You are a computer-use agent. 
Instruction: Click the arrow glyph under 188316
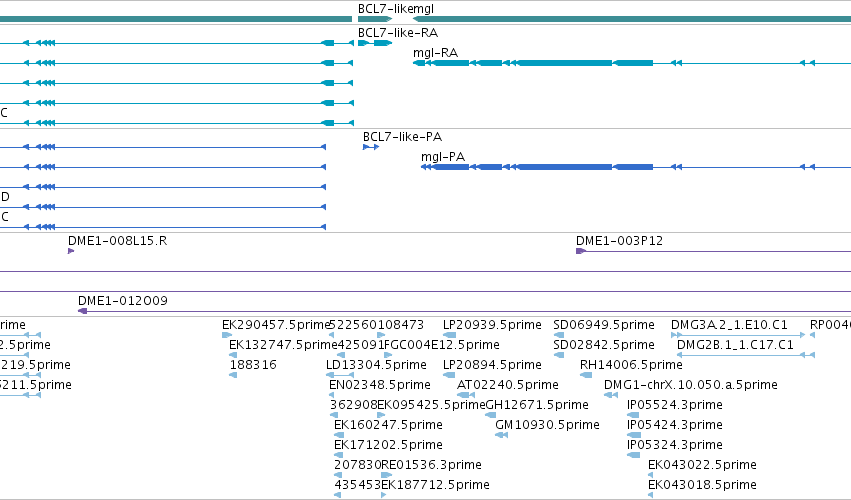point(233,375)
